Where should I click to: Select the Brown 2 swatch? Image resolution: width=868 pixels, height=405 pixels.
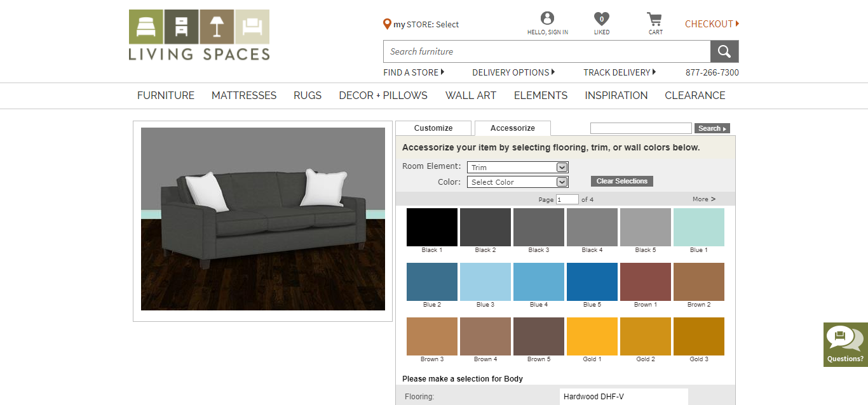[x=699, y=282]
